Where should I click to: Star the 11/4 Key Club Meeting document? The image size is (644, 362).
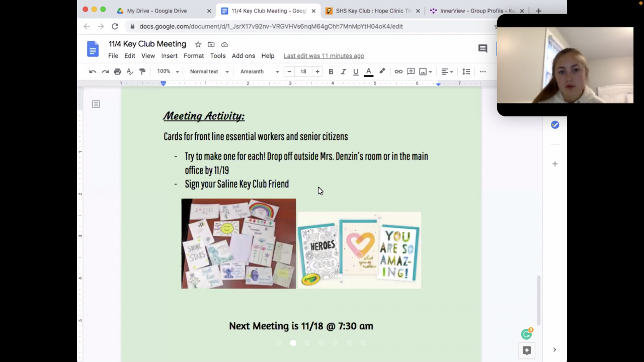coord(198,44)
